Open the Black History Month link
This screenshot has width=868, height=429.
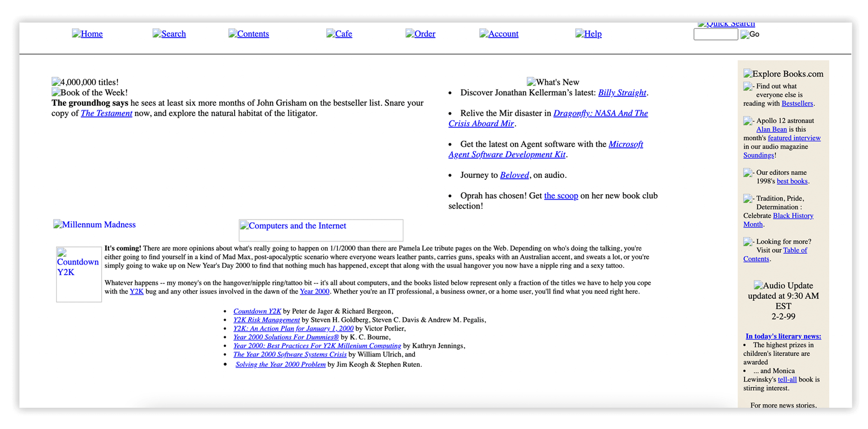(x=793, y=216)
